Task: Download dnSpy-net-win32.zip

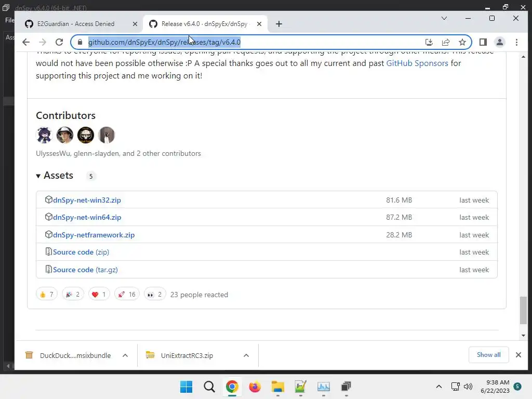Action: [87, 200]
